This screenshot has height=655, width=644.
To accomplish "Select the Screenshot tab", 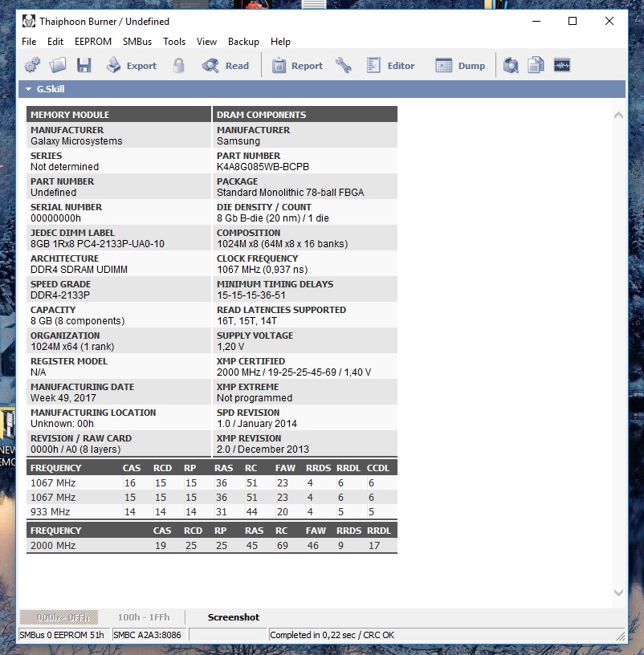I will [234, 617].
